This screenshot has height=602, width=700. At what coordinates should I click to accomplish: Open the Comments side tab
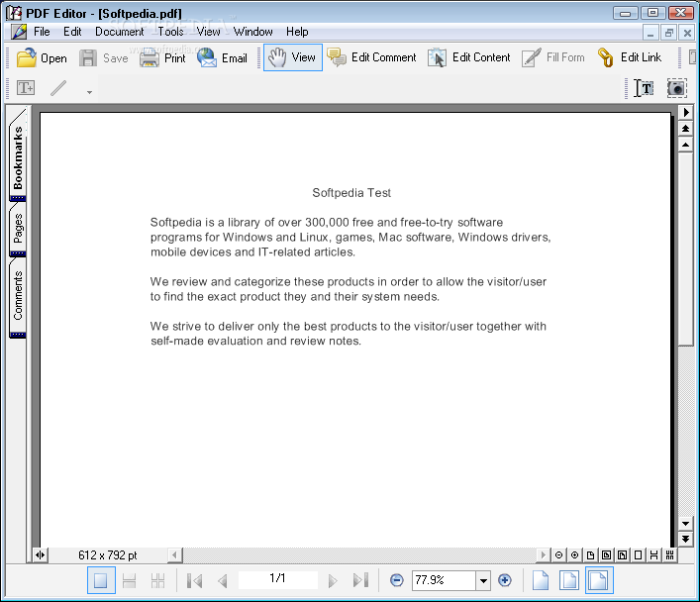pos(18,296)
